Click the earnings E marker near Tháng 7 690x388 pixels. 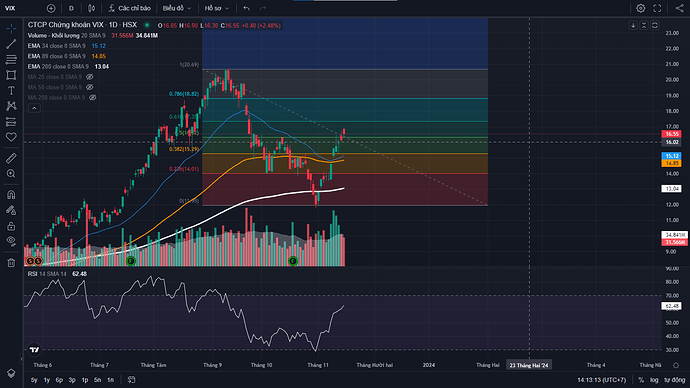(130, 261)
